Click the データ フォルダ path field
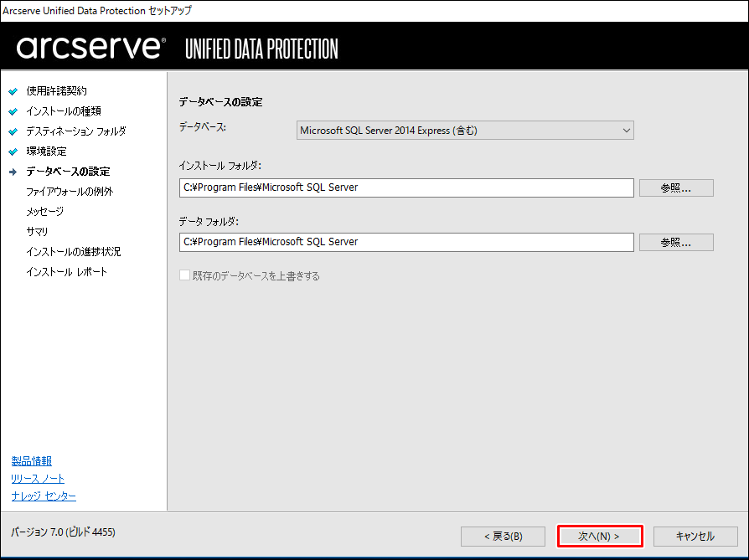749x560 pixels. point(406,242)
